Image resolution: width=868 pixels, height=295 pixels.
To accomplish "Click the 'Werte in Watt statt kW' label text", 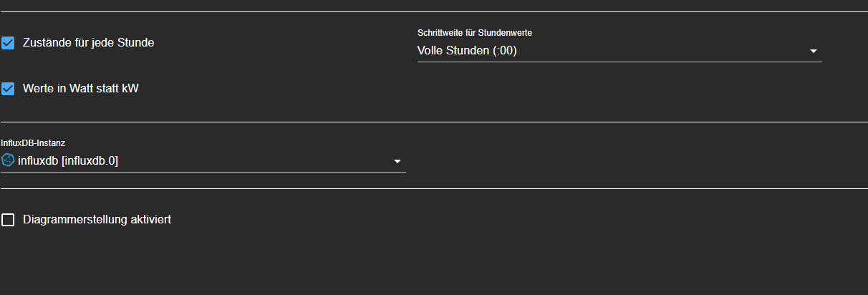I will point(80,89).
